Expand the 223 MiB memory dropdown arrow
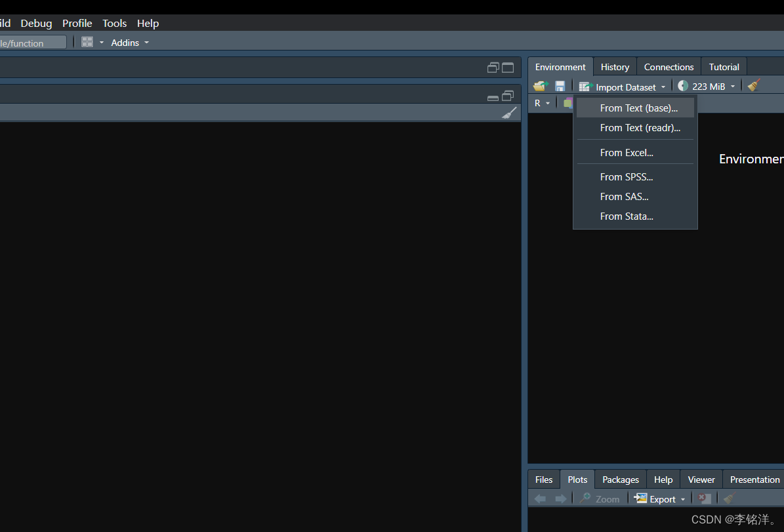This screenshot has width=784, height=532. [733, 87]
